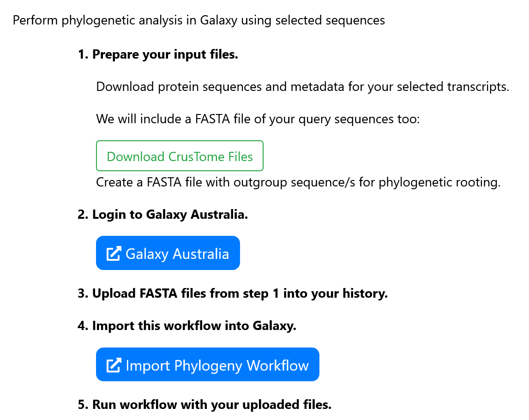Click the Galaxy Australia button label text
The width and height of the screenshot is (529, 420).
(x=176, y=253)
